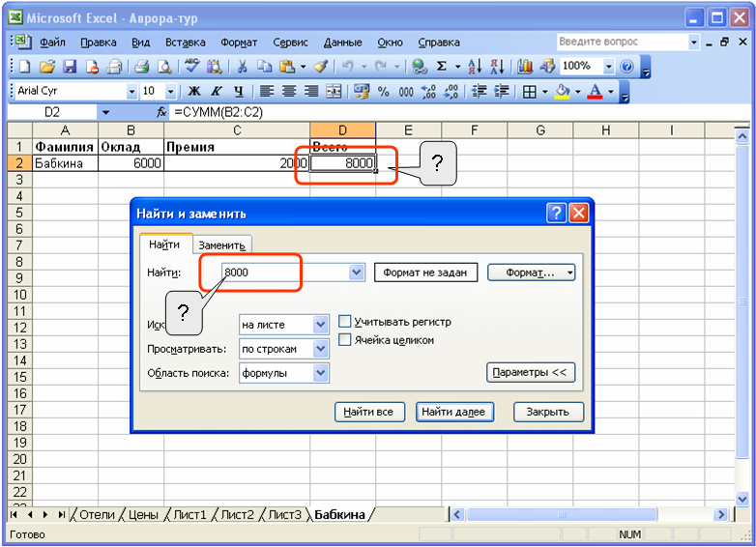This screenshot has width=756, height=547.
Task: Sort ascending with the toolbar icon
Action: pos(475,67)
